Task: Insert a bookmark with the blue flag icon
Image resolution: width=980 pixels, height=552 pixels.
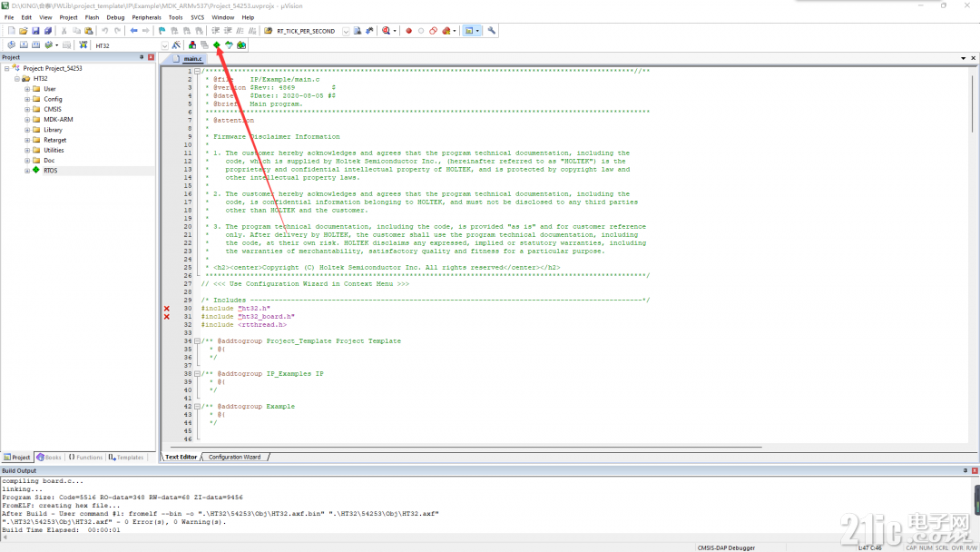Action: pos(162,31)
